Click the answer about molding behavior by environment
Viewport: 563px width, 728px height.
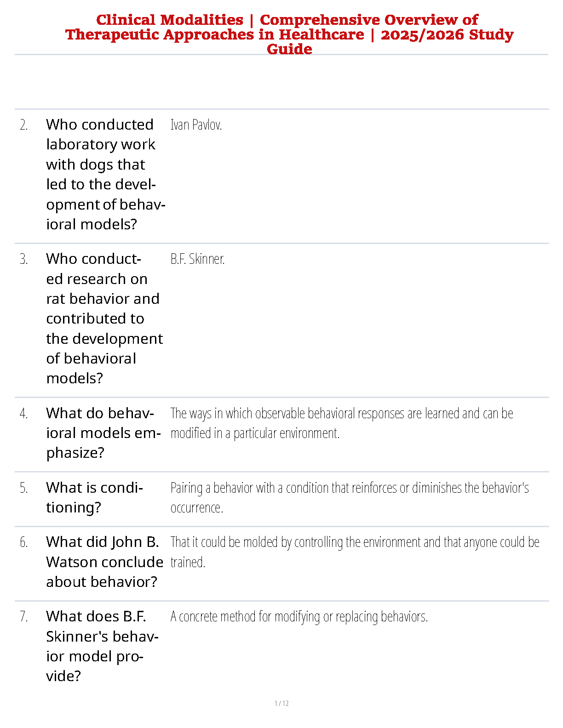354,552
